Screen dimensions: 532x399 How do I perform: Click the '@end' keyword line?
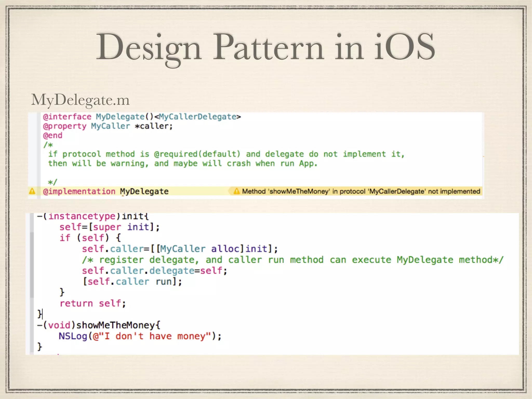tap(52, 135)
